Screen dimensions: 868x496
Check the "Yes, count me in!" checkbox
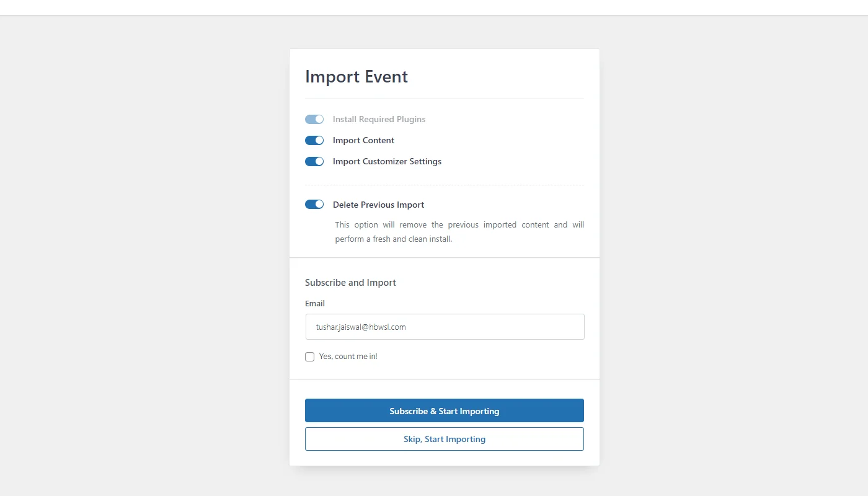[x=310, y=356]
